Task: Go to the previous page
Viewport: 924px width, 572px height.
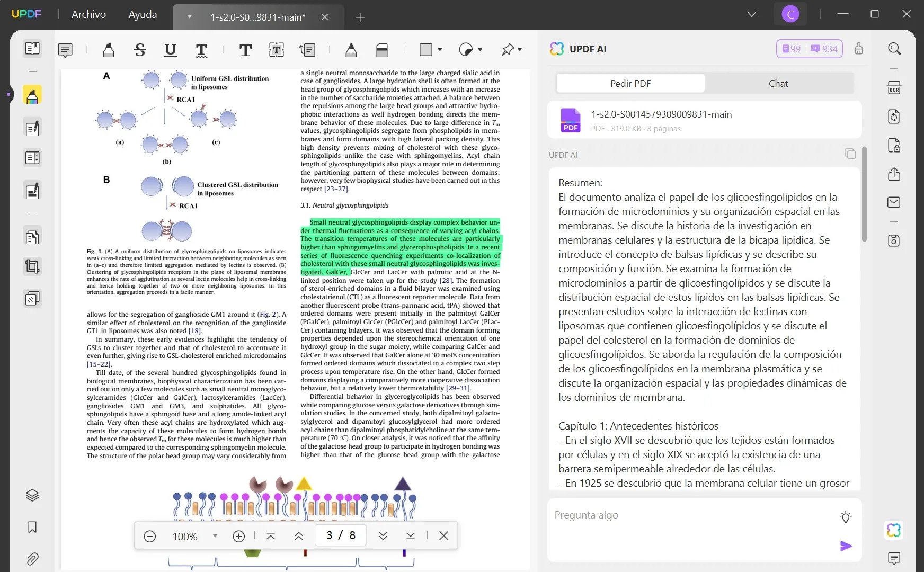Action: [299, 536]
